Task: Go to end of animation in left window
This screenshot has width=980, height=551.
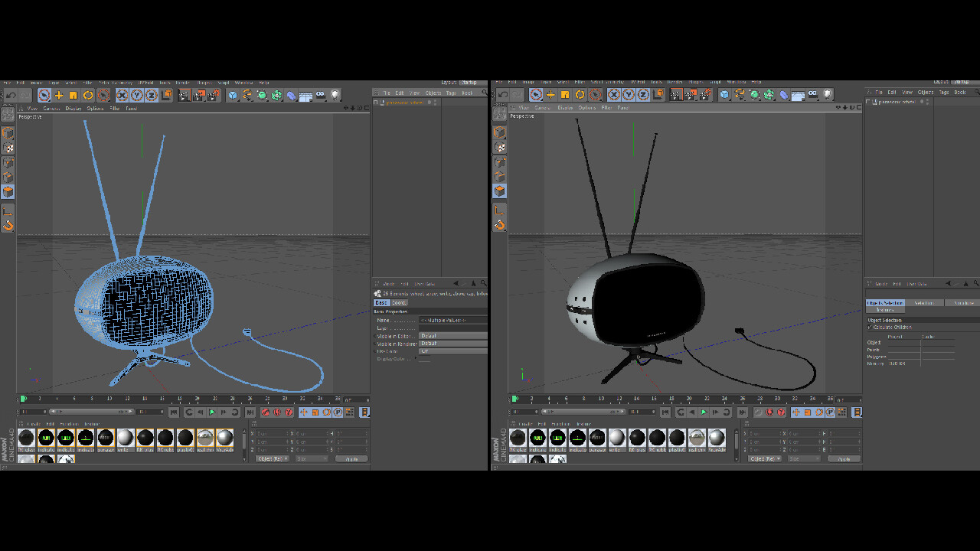Action: point(250,412)
